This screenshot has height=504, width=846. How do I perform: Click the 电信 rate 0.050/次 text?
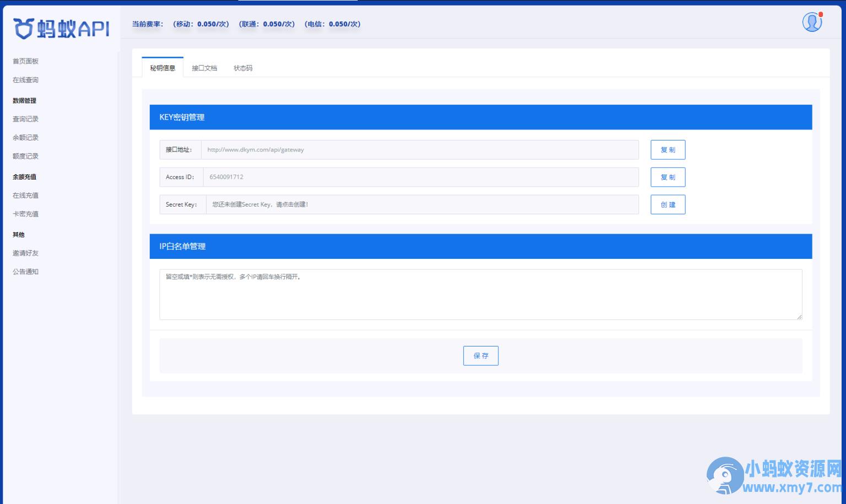(x=333, y=24)
